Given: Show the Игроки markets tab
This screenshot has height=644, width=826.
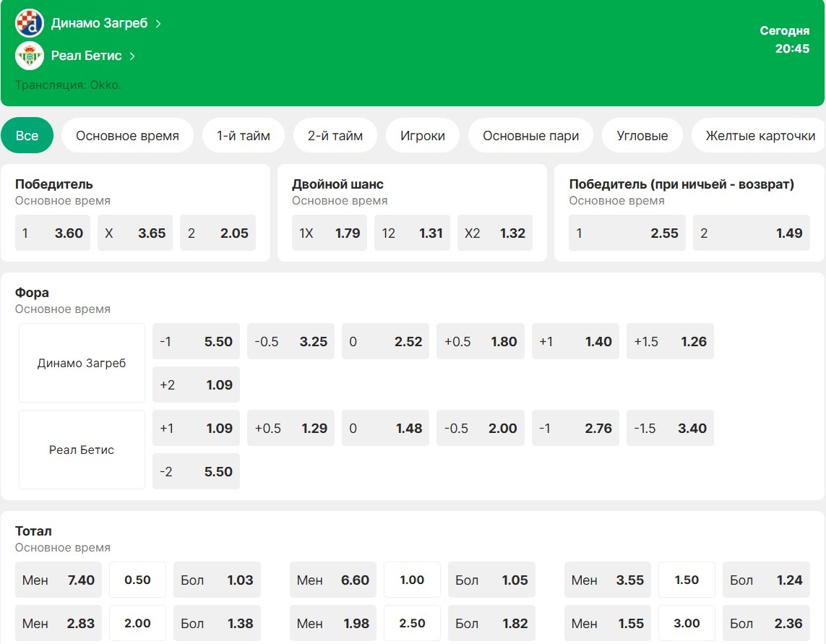Looking at the screenshot, I should (423, 136).
